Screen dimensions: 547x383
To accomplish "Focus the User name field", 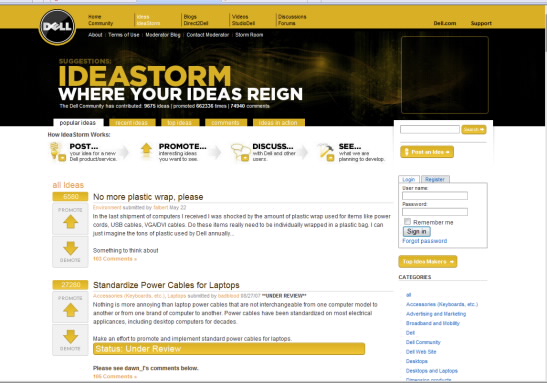I will (x=435, y=196).
